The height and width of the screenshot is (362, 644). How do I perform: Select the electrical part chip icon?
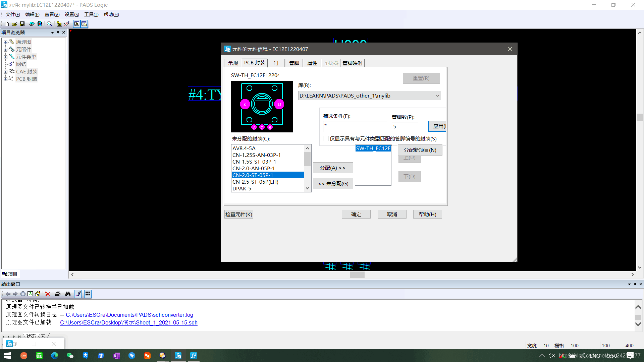coord(40,24)
